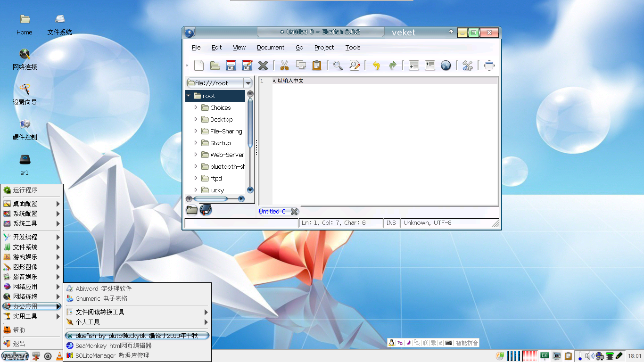Copy selection using the copy icon
The image size is (644, 362).
301,66
